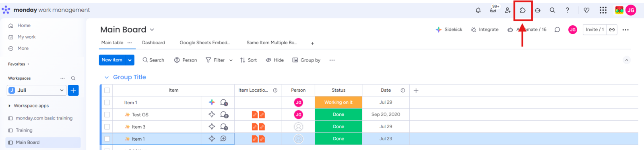The image size is (644, 150).
Task: Open board discussion speech bubble icon
Action: 557,29
